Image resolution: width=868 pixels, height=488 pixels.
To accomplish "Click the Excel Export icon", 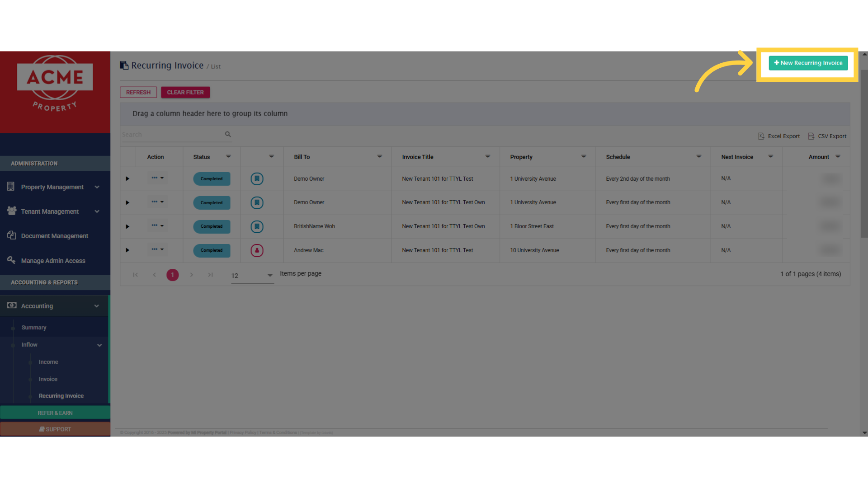I will pyautogui.click(x=761, y=136).
